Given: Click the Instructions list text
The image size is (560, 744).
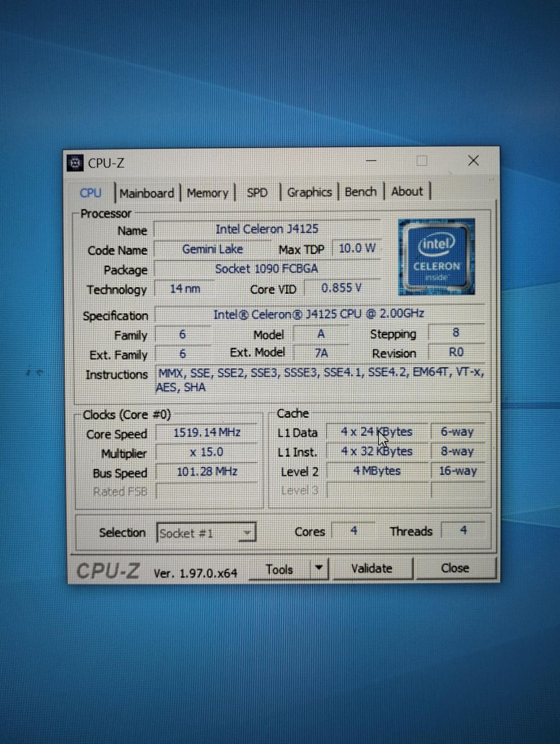Looking at the screenshot, I should (x=320, y=379).
